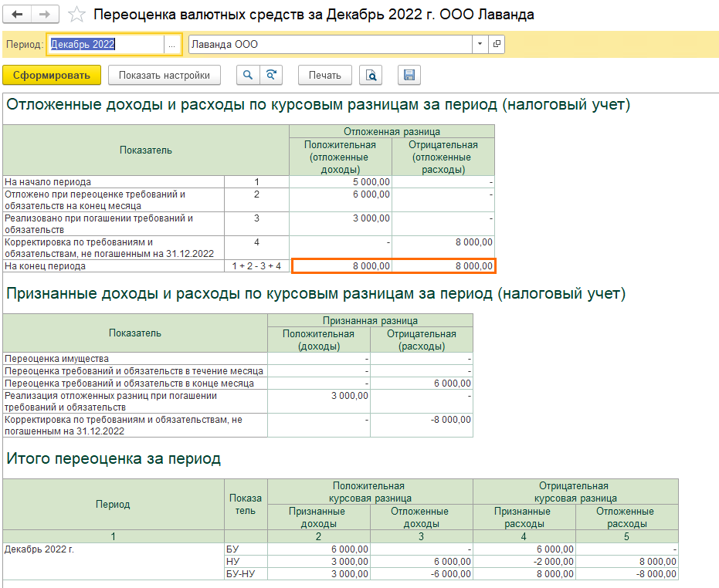
Task: Select Переоценка требований и обязательств в течение месяца
Action: point(135,370)
